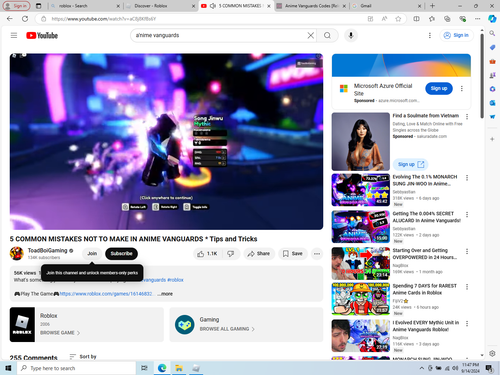The width and height of the screenshot is (500, 375).
Task: Open options for Evolving The 0.1% MONARCH video
Action: 467,178
